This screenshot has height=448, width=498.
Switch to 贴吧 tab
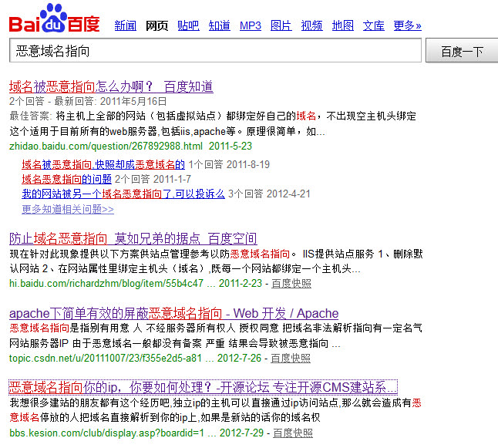(187, 25)
